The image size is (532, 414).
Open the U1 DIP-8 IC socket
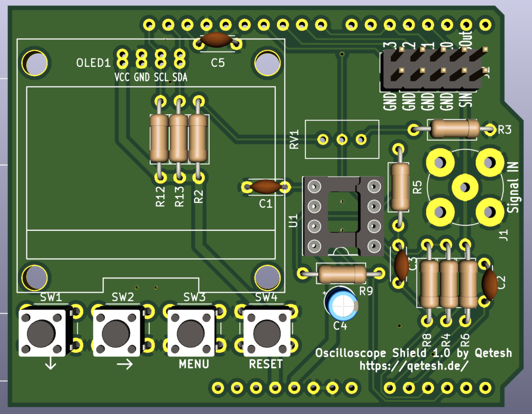coord(344,215)
